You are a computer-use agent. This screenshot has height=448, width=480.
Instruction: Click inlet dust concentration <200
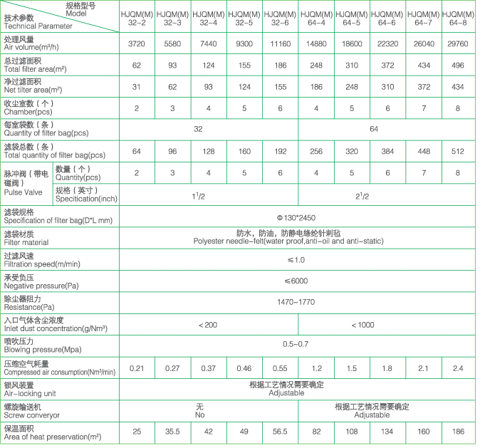coord(208,325)
